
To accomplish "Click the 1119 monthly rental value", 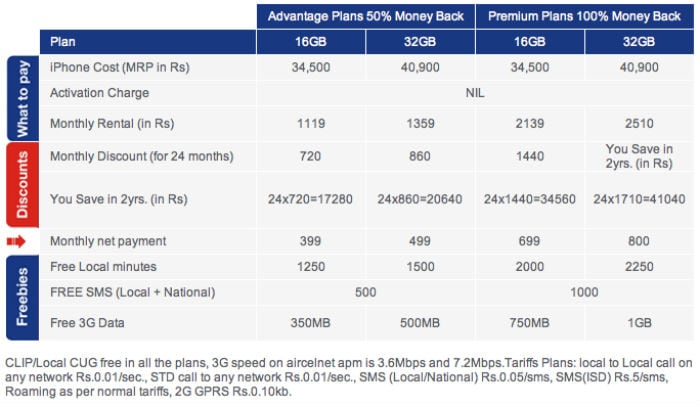I will [312, 124].
